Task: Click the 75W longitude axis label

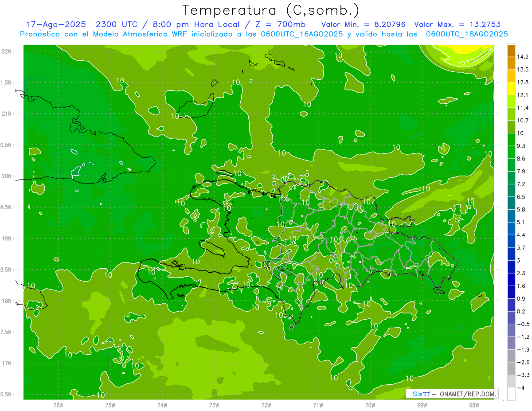Action: point(110,405)
